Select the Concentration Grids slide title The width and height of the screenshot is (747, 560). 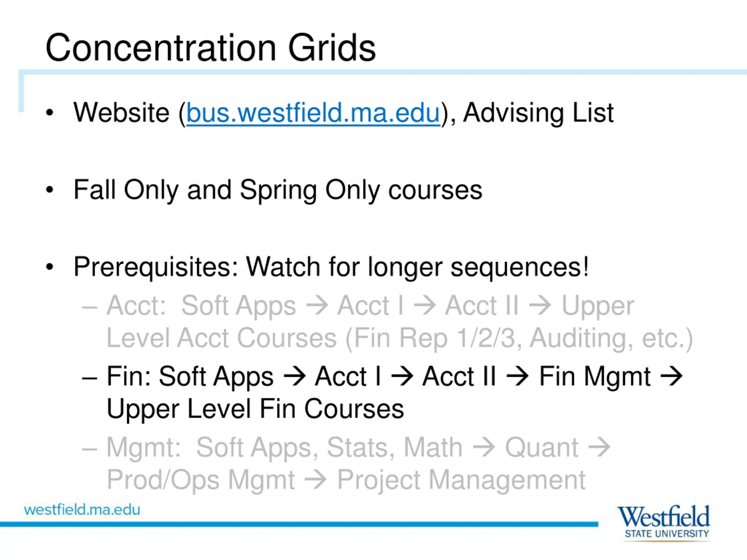click(210, 48)
